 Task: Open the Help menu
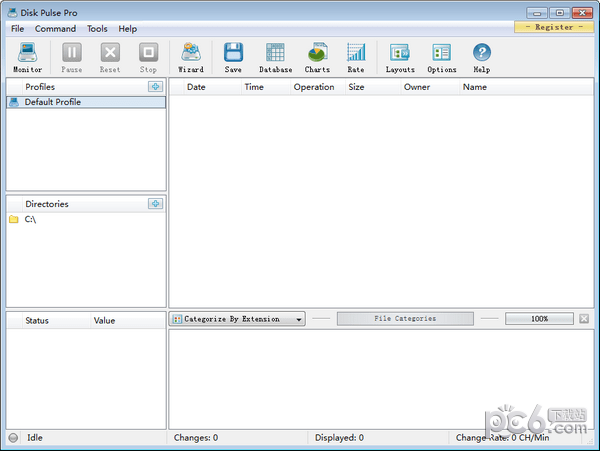[x=127, y=29]
